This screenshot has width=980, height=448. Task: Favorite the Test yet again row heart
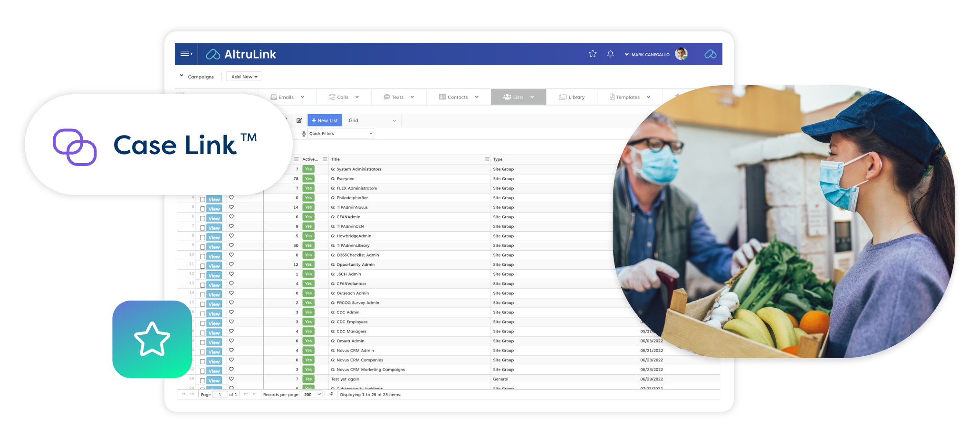click(231, 379)
